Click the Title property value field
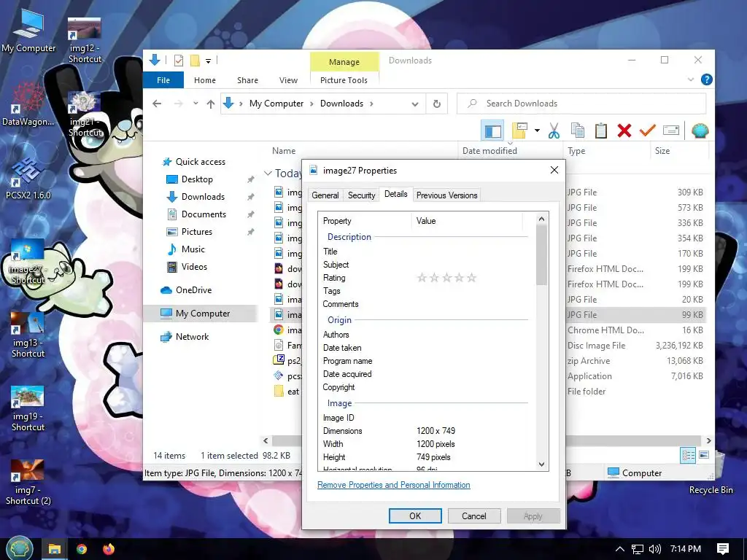 [469, 252]
